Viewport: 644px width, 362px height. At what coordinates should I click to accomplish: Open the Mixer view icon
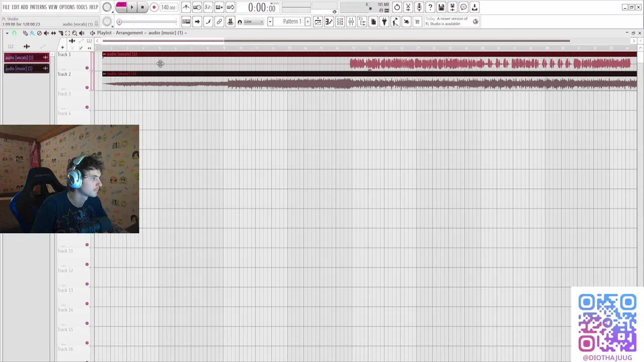pos(351,22)
